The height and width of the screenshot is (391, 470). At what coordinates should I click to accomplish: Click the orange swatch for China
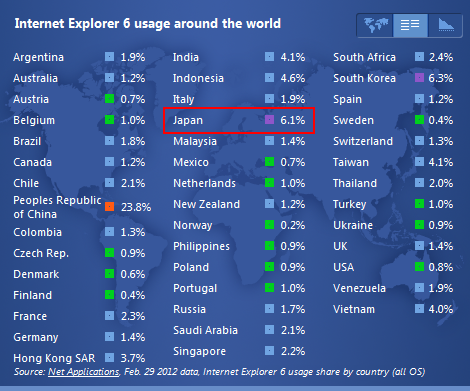(x=109, y=207)
